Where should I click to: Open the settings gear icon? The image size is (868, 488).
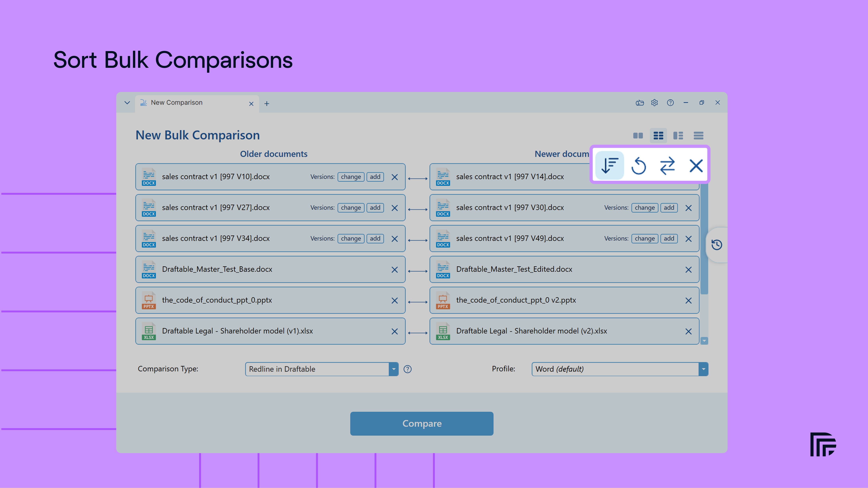pos(654,103)
